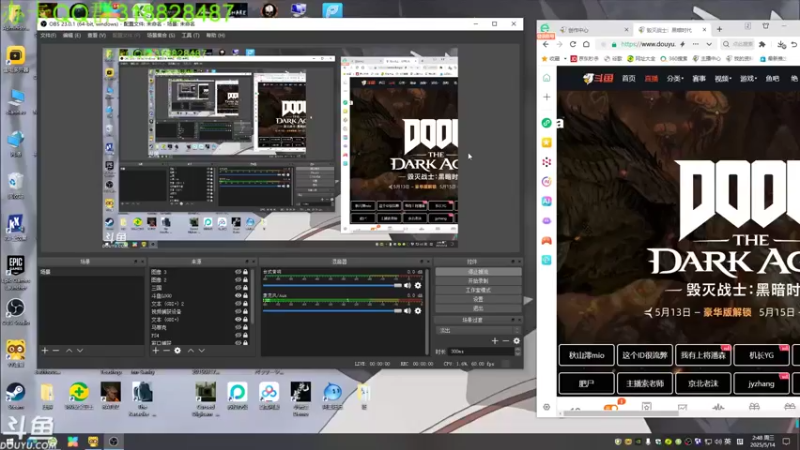The height and width of the screenshot is (450, 800).
Task: Mute the 麦克风/Aux speaker icon in mixer
Action: click(x=407, y=310)
